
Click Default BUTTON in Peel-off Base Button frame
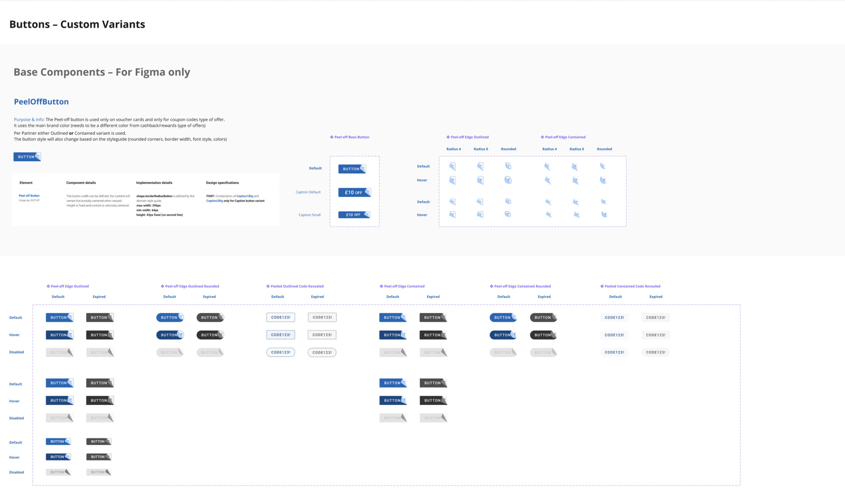[352, 169]
